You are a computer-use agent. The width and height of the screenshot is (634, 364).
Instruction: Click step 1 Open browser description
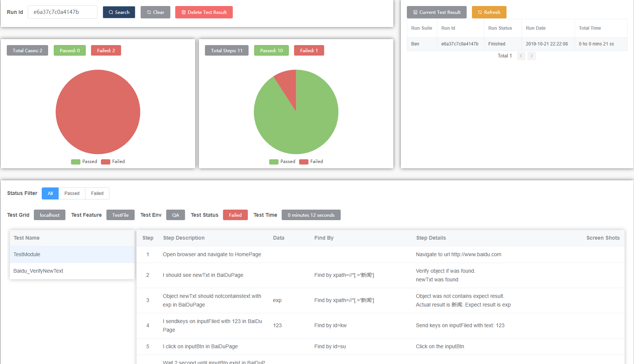click(212, 254)
